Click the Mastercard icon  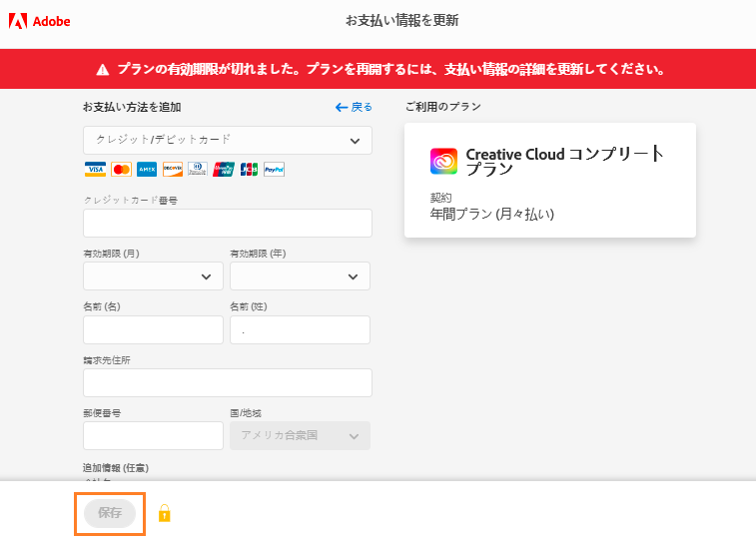121,170
